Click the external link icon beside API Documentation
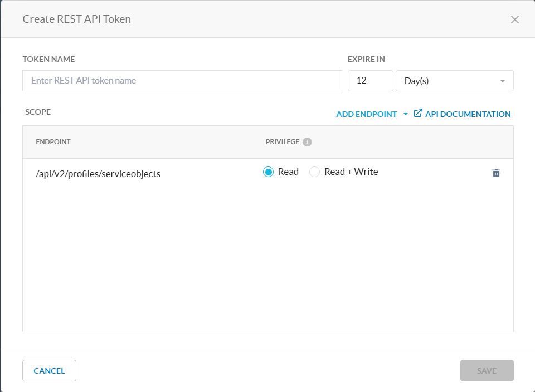Image resolution: width=535 pixels, height=392 pixels. (417, 113)
